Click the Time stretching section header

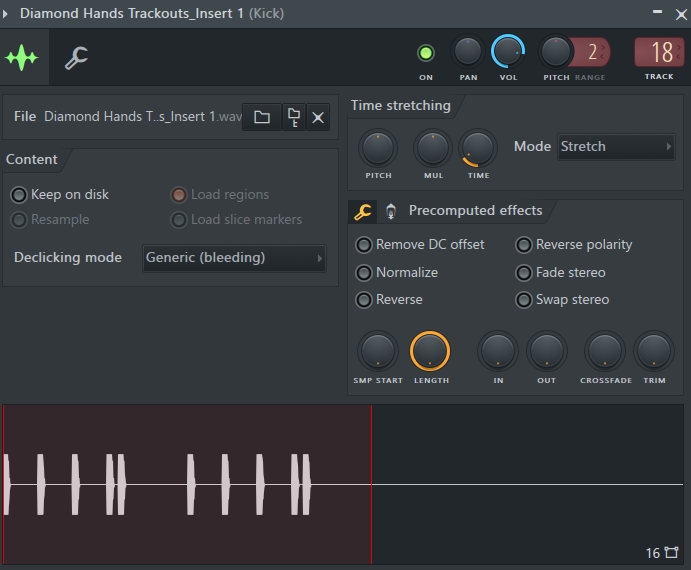tap(401, 105)
